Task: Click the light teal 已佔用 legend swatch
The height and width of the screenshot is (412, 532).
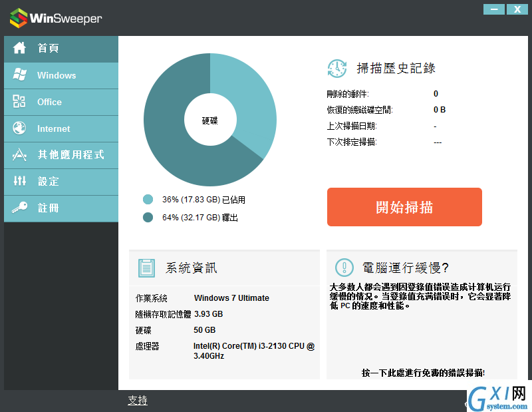Action: point(148,200)
